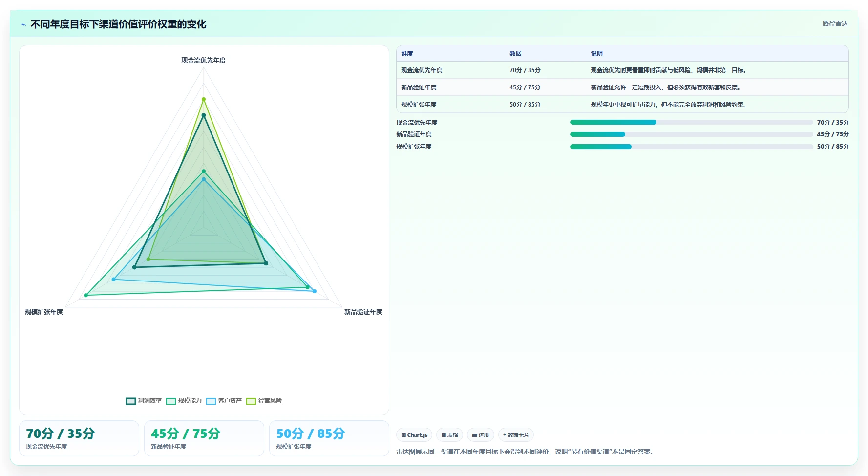Click radar axis label 现金流优先年度
Viewport: 868px width, 476px height.
click(x=204, y=60)
